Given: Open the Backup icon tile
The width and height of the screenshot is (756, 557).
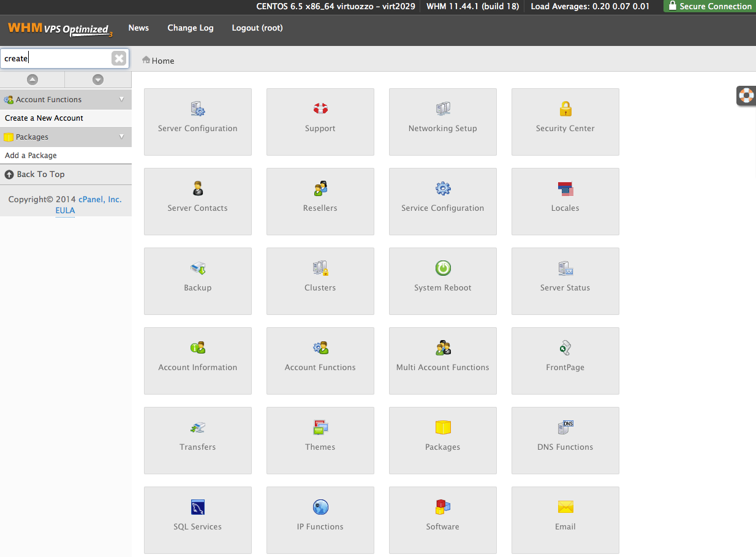Looking at the screenshot, I should pos(198,268).
